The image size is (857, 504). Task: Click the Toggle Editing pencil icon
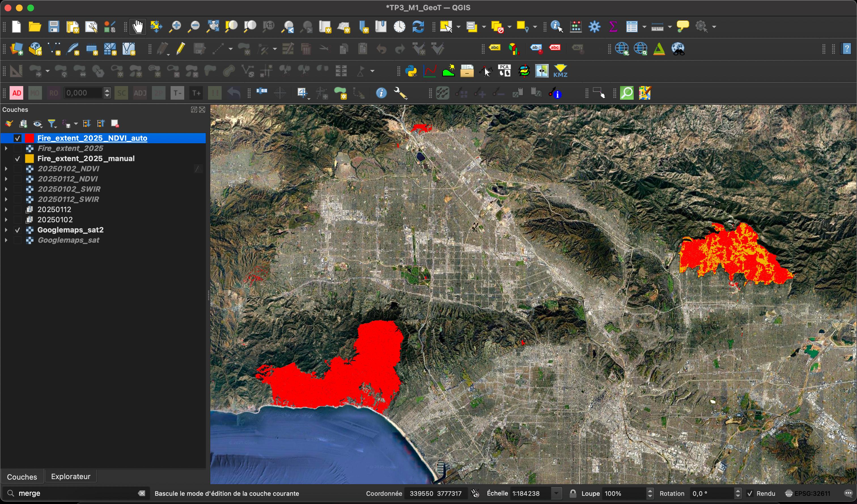tap(181, 49)
